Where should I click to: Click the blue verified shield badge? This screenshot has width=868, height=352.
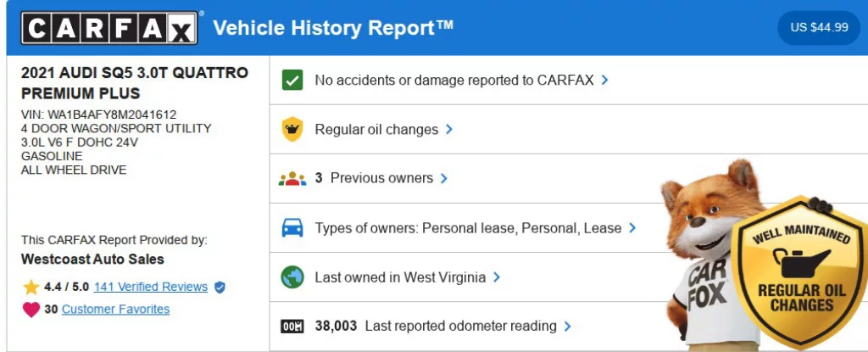coord(220,287)
